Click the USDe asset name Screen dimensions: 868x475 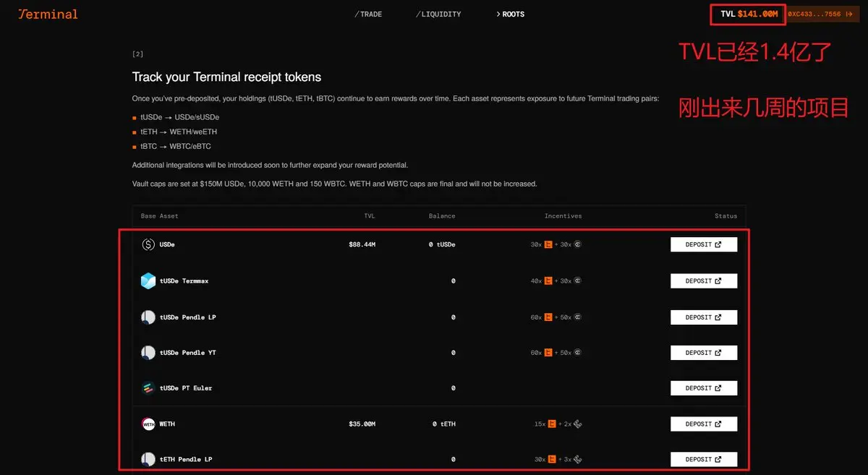[x=167, y=244]
